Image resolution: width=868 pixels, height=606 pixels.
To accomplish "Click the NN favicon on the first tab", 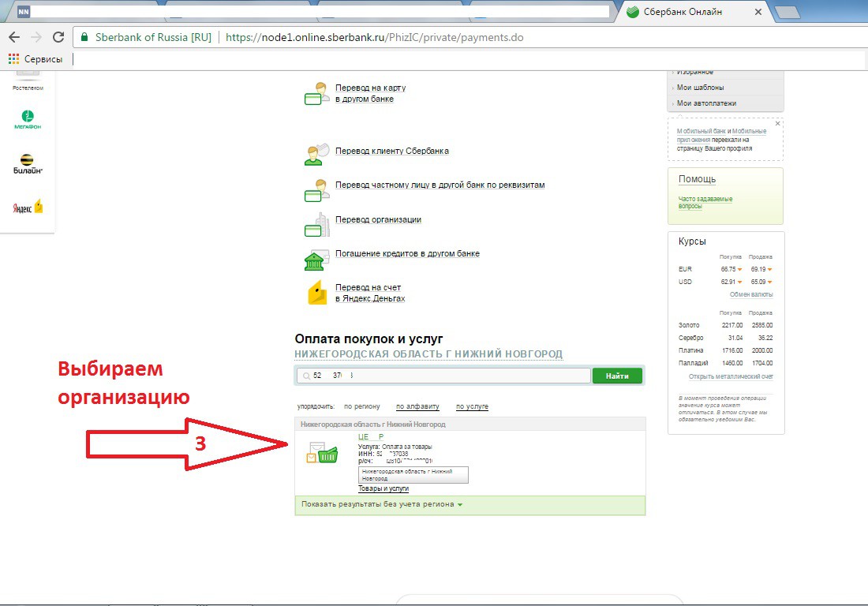I will [x=23, y=11].
